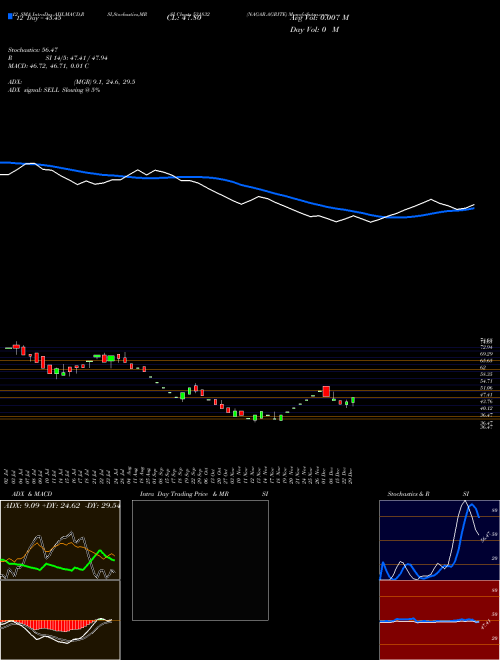Click the '(MGR) 9.1, 24.6, 29.5' values

104,82
